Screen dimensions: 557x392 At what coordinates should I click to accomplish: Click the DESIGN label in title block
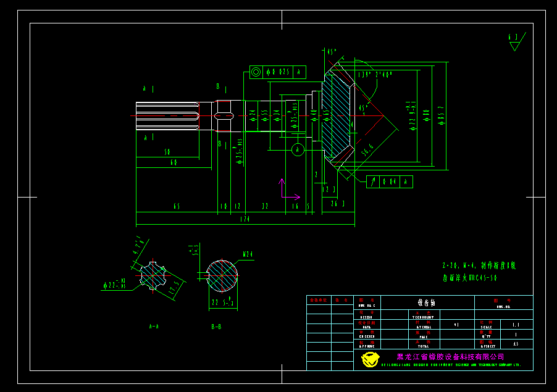[366, 317]
